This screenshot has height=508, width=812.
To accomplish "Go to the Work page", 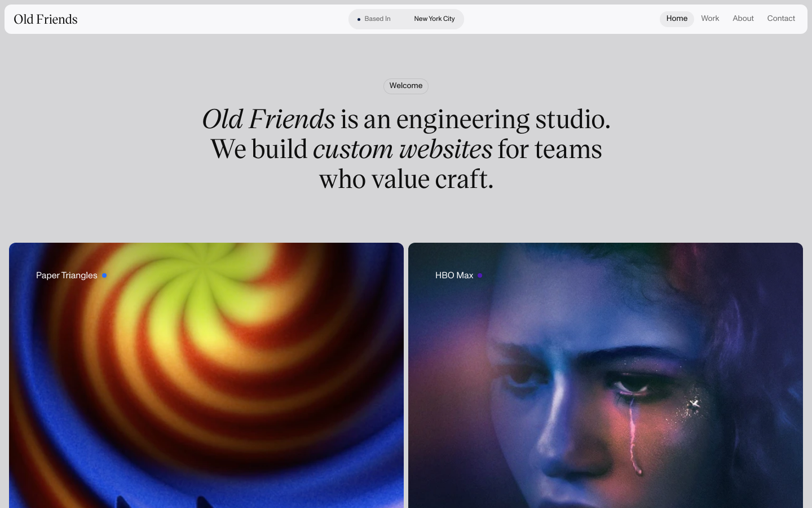I will point(710,19).
